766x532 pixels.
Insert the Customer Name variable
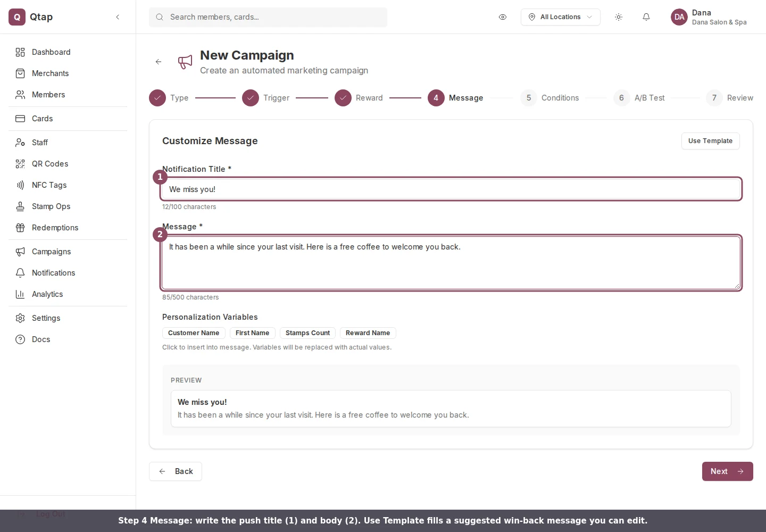pos(194,333)
